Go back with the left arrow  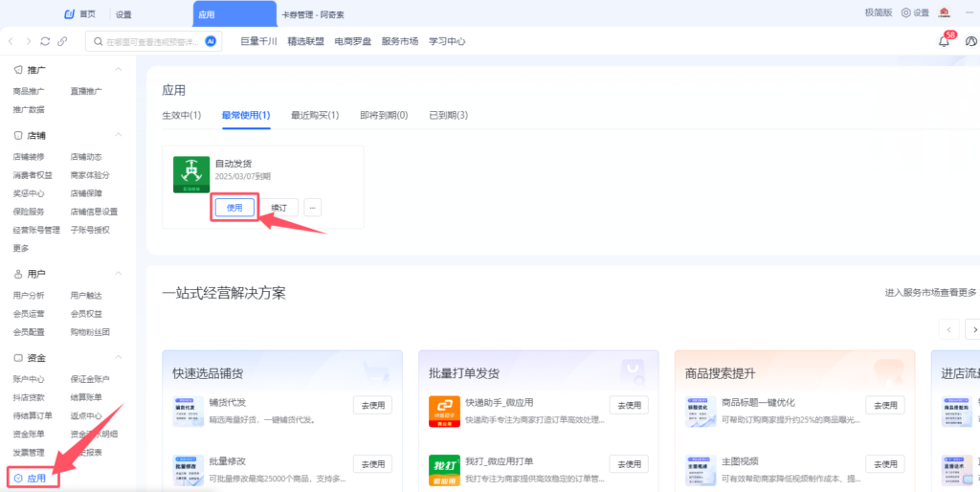(11, 41)
